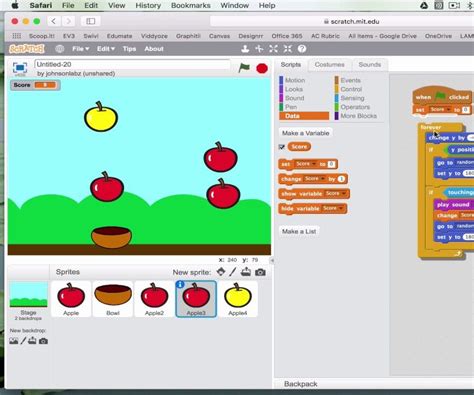The width and height of the screenshot is (474, 395).
Task: Select the Delete scissors tool
Action: [x=259, y=49]
